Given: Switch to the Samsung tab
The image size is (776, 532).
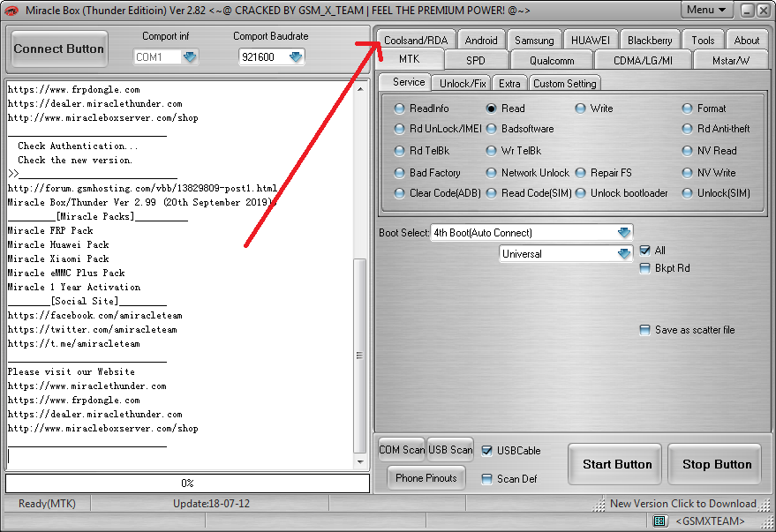Looking at the screenshot, I should point(534,40).
